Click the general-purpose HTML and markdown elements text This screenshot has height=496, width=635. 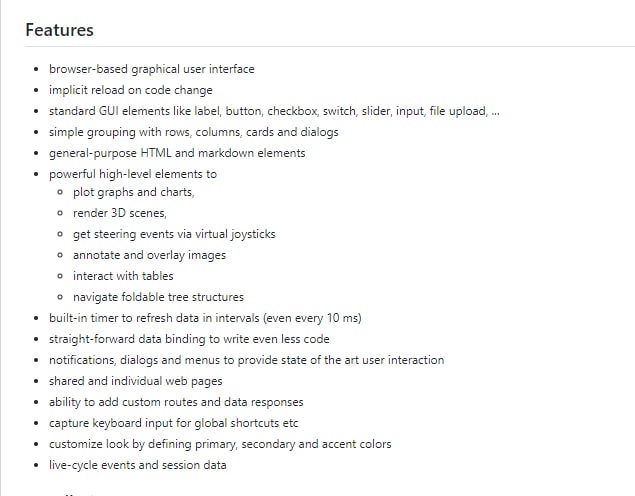click(177, 153)
